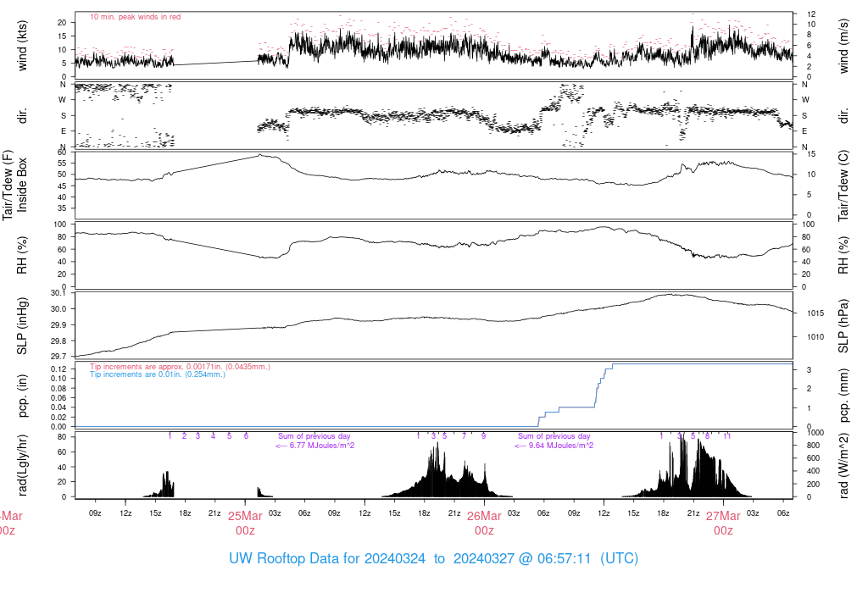The width and height of the screenshot is (868, 593).
Task: Click the 'rad (W/m^2)' axis label
Action: [x=843, y=465]
